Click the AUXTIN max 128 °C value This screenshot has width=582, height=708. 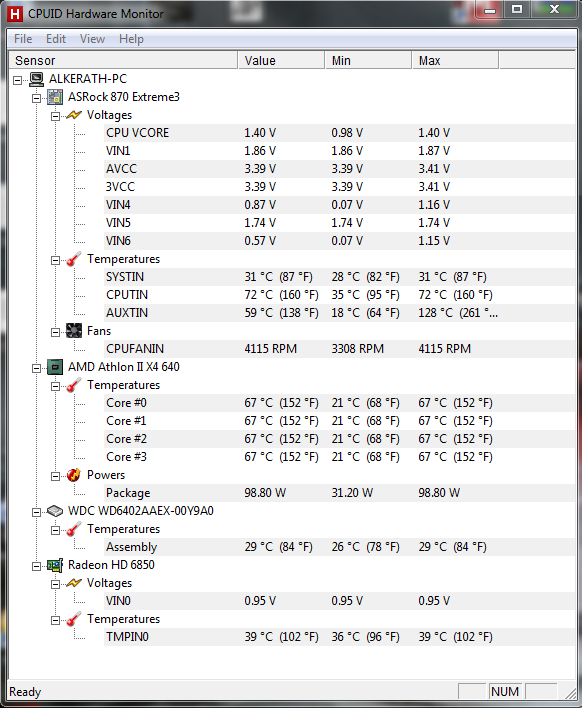tap(458, 313)
